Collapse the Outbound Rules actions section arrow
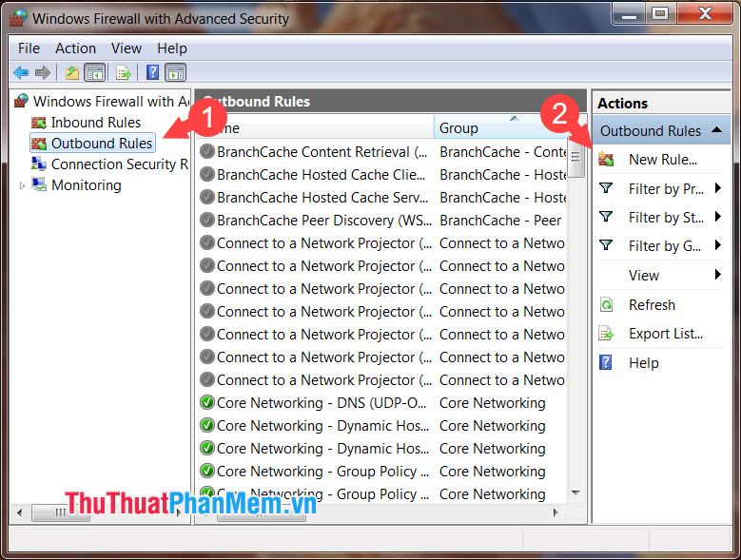Image resolution: width=741 pixels, height=560 pixels. (x=716, y=130)
